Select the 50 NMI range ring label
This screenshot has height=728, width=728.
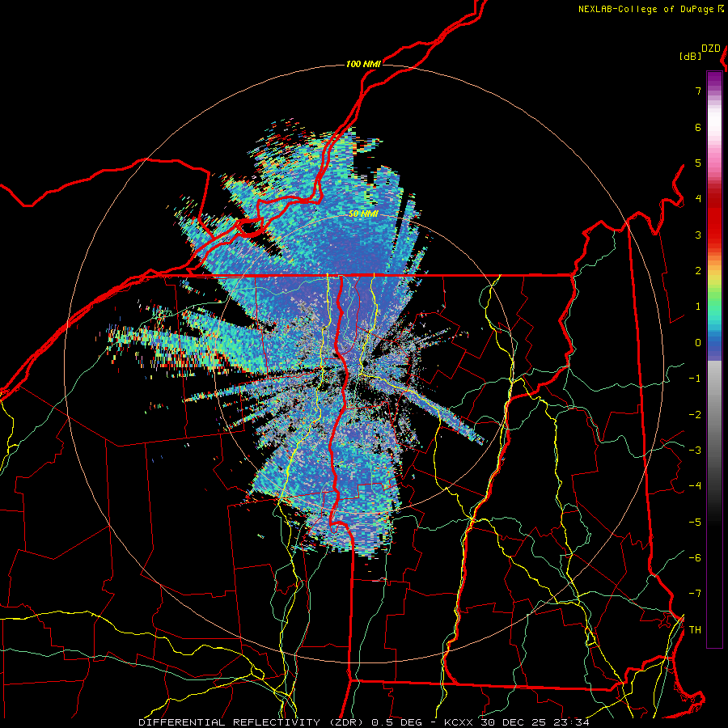tap(363, 214)
